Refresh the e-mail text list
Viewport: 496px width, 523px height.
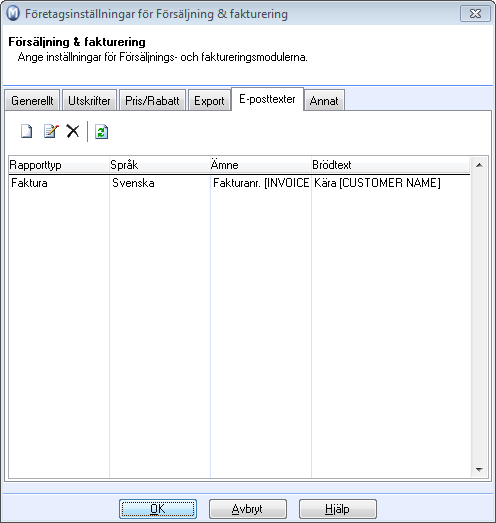101,131
